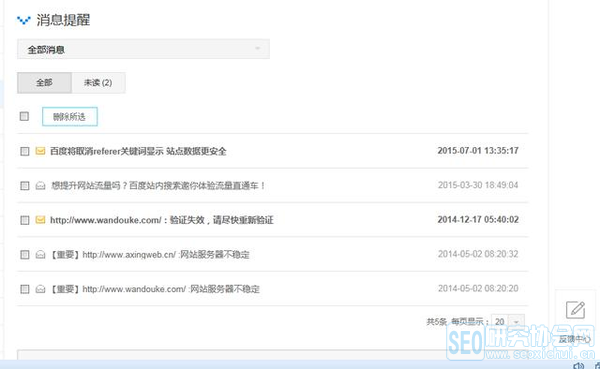The width and height of the screenshot is (600, 369).
Task: Open message 百度将取消referer关键词显示
Action: click(x=138, y=151)
